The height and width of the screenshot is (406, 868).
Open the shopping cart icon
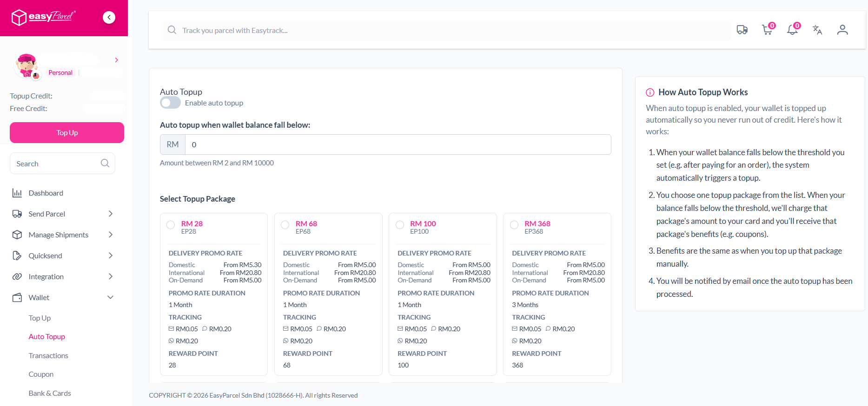767,30
